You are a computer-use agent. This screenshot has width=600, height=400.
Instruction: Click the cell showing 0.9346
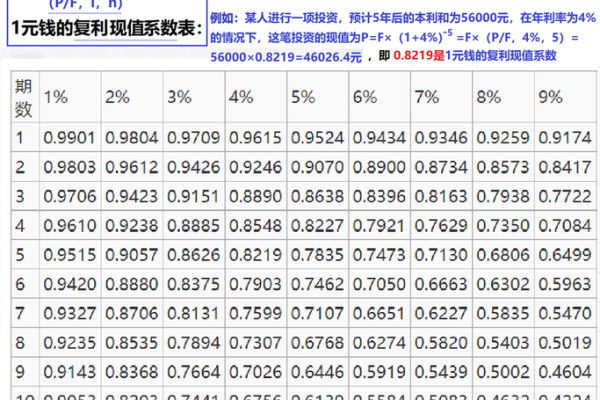click(441, 138)
